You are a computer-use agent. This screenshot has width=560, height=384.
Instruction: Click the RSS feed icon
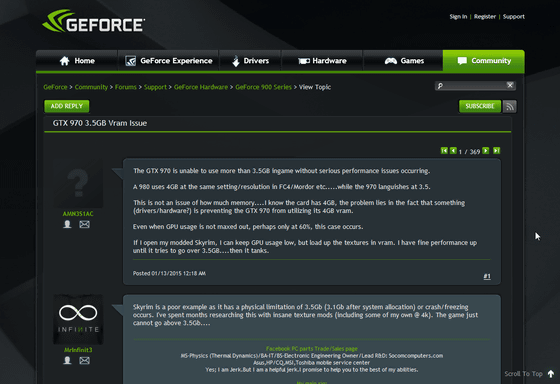pyautogui.click(x=510, y=106)
